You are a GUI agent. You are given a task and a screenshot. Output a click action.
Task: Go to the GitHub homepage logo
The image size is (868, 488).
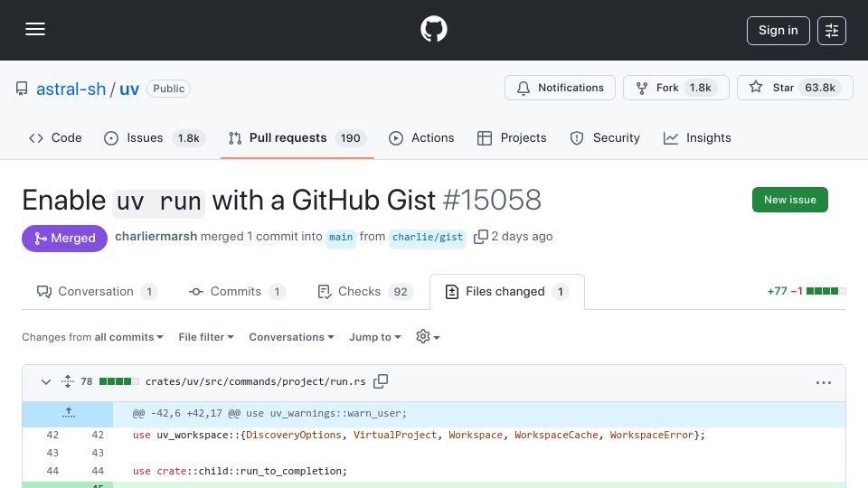433,29
